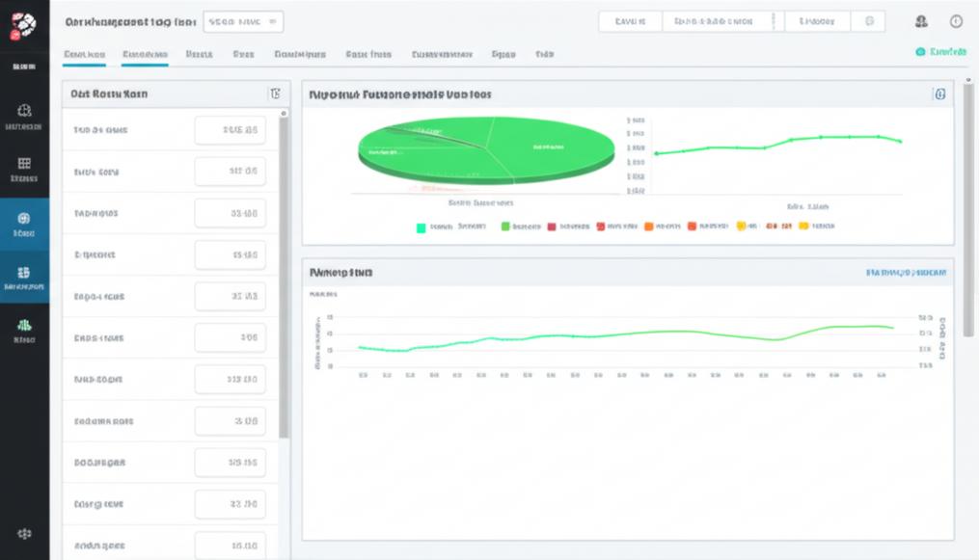
Task: Click the icon in left panel header
Action: pos(275,93)
